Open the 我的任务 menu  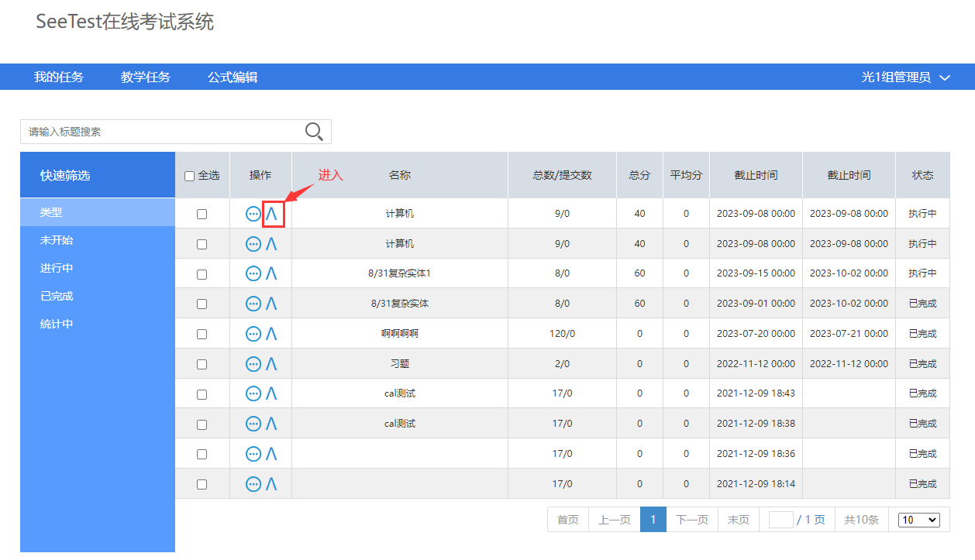59,77
